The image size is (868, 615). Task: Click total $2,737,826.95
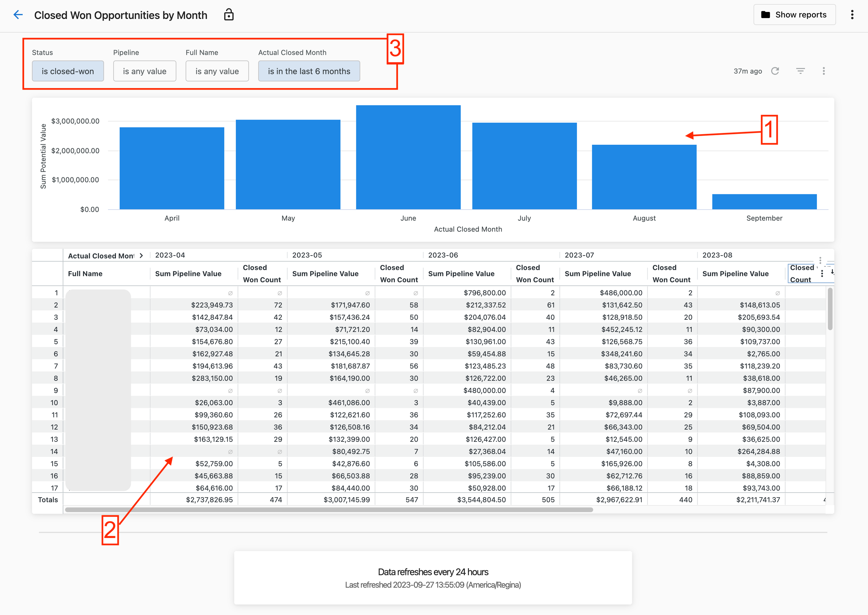[x=209, y=500]
